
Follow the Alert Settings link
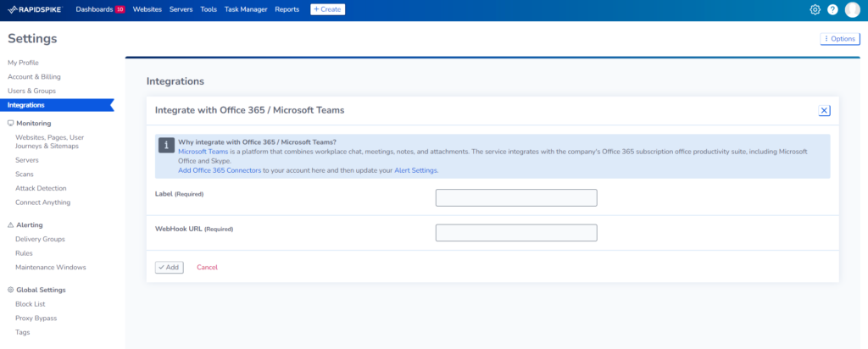click(415, 170)
